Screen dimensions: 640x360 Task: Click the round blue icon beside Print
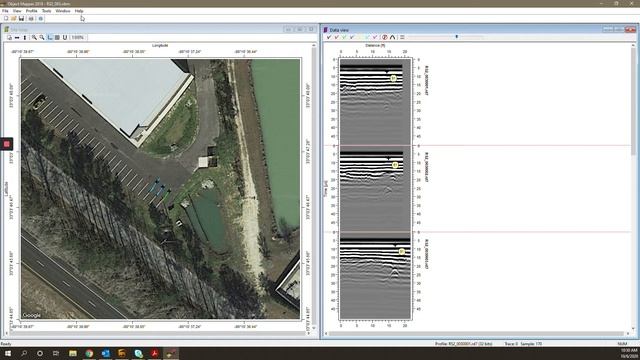point(40,19)
